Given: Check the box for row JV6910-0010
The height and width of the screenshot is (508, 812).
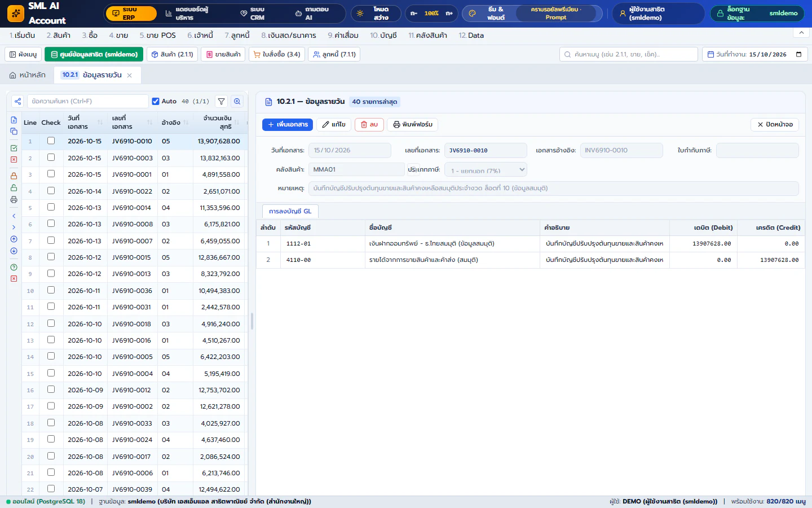Looking at the screenshot, I should 51,141.
